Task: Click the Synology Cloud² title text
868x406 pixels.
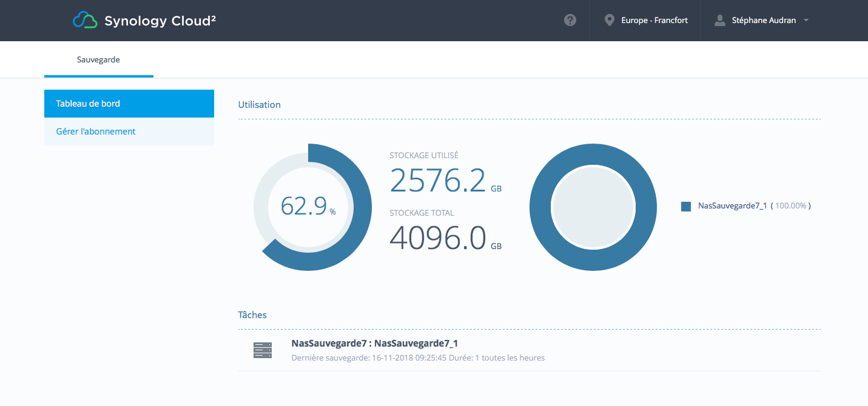Action: [x=160, y=21]
